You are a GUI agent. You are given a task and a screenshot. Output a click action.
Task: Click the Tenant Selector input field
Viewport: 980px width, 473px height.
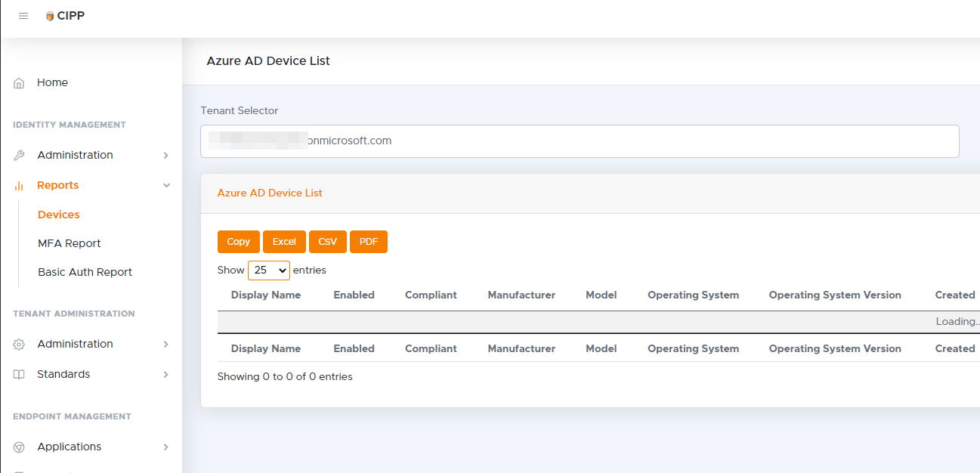click(579, 141)
